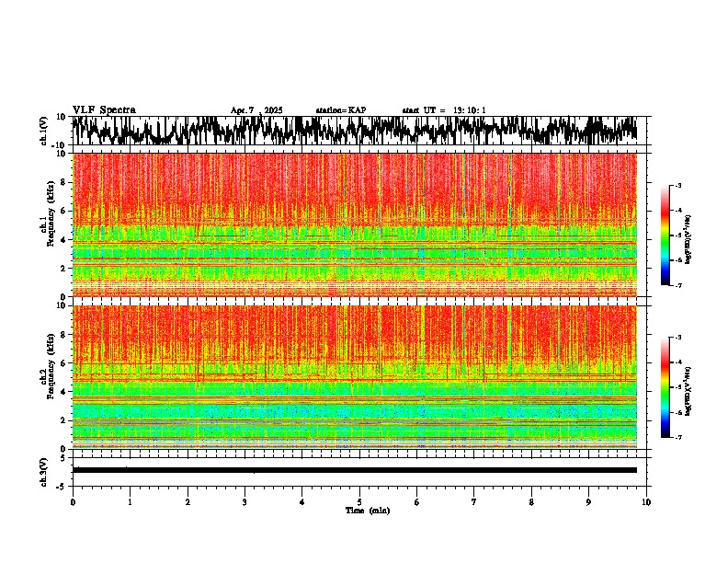Click the time axis tick label "2"

click(188, 502)
